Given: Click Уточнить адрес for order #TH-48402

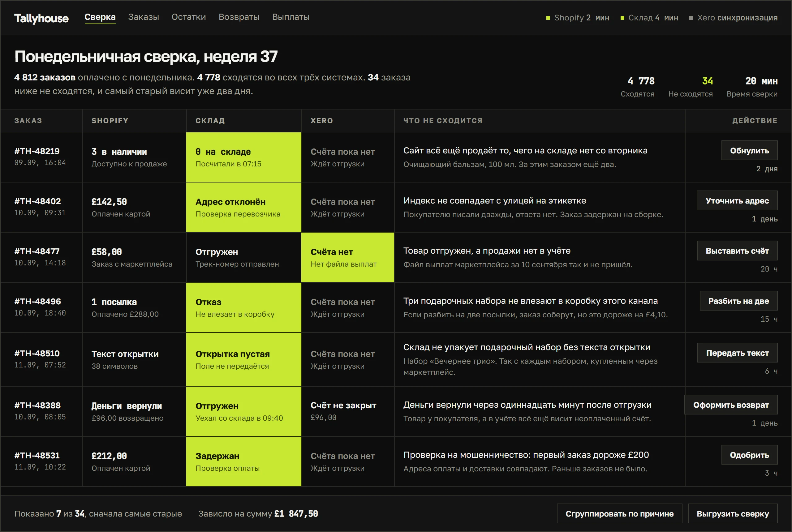Looking at the screenshot, I should 737,200.
